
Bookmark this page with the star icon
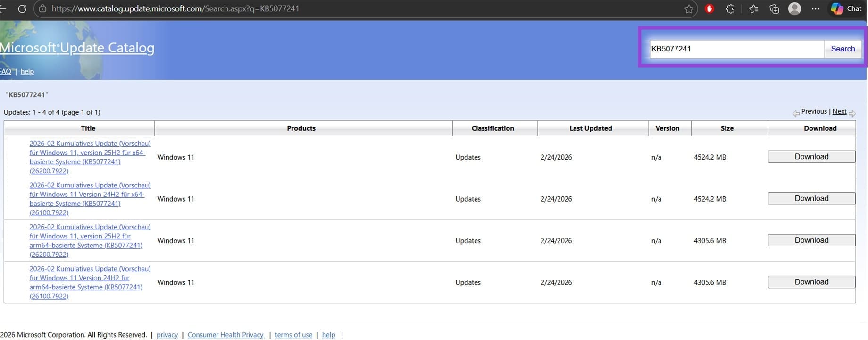[689, 9]
